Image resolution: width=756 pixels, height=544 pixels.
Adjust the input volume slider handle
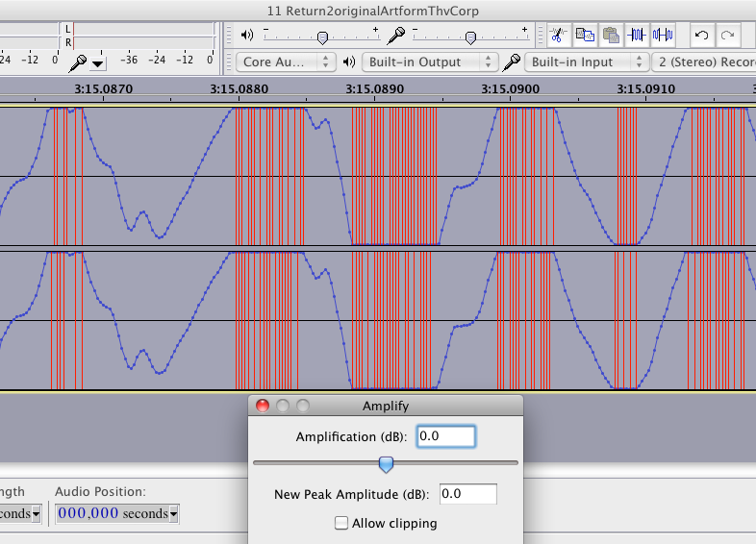click(470, 37)
